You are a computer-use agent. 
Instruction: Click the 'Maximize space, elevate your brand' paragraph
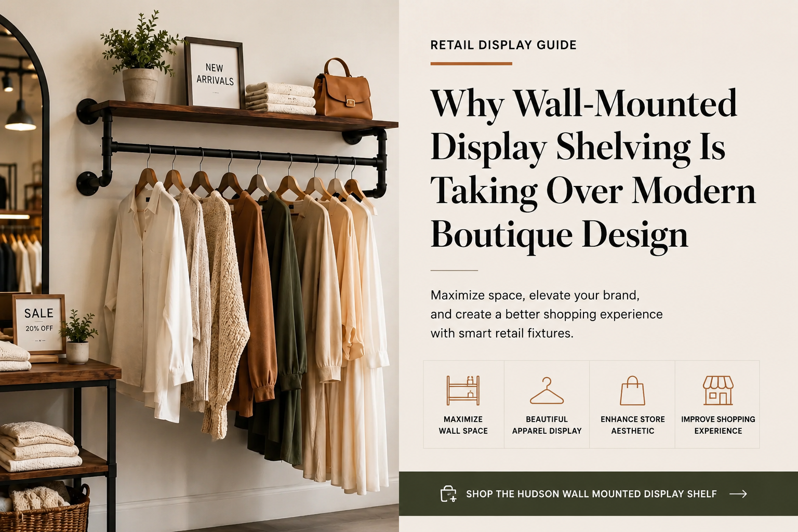coord(547,314)
